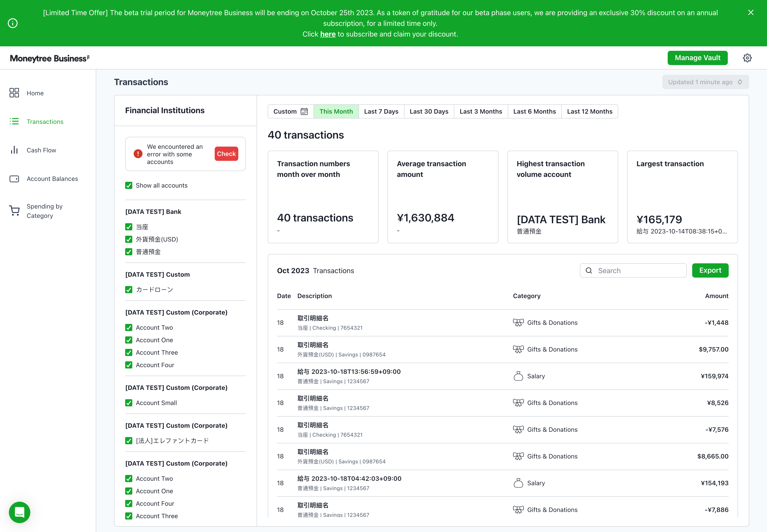Click the 'here' subscription link

[328, 34]
